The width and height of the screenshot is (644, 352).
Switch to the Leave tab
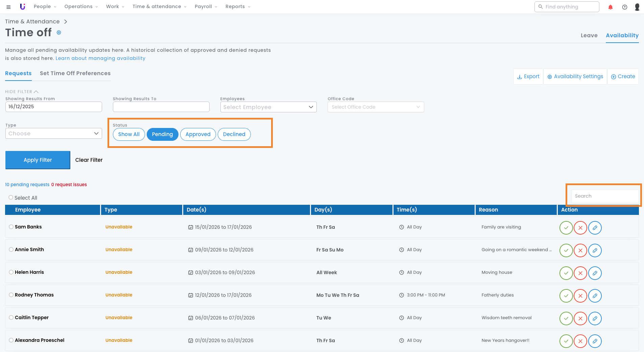click(x=589, y=36)
